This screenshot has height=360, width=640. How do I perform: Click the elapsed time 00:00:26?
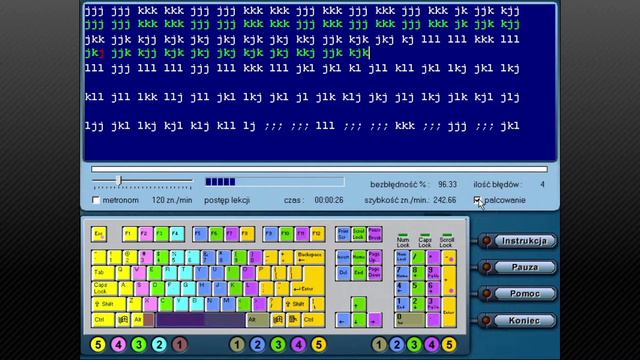[x=329, y=200]
